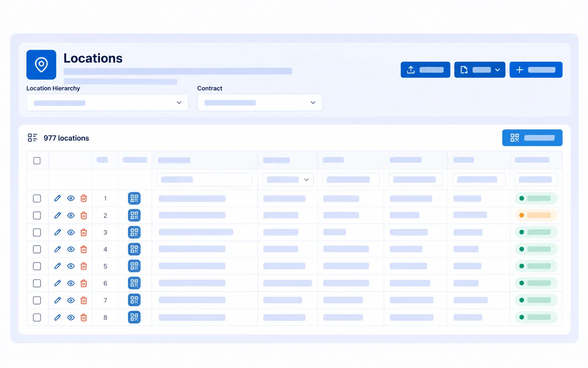The width and height of the screenshot is (588, 368).
Task: Click the blue location pin icon
Action: (x=41, y=65)
